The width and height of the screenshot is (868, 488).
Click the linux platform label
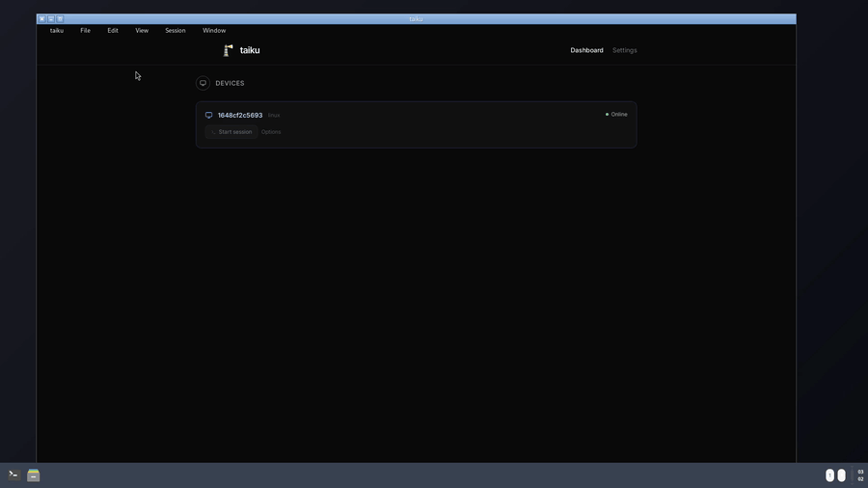(x=274, y=115)
